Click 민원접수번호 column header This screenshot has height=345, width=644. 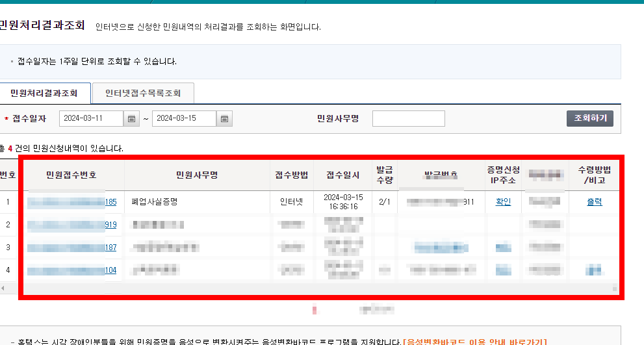click(71, 175)
